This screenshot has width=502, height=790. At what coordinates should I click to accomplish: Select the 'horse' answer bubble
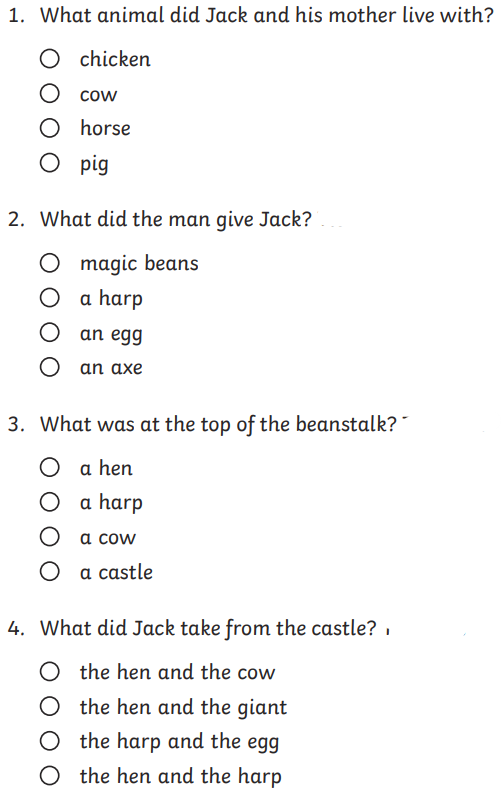[50, 128]
